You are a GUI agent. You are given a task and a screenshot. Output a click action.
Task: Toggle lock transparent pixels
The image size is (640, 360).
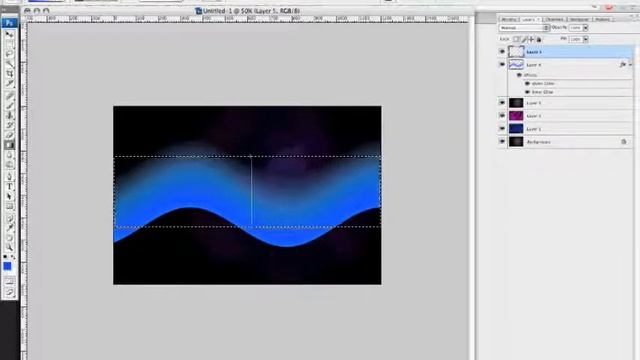click(516, 39)
